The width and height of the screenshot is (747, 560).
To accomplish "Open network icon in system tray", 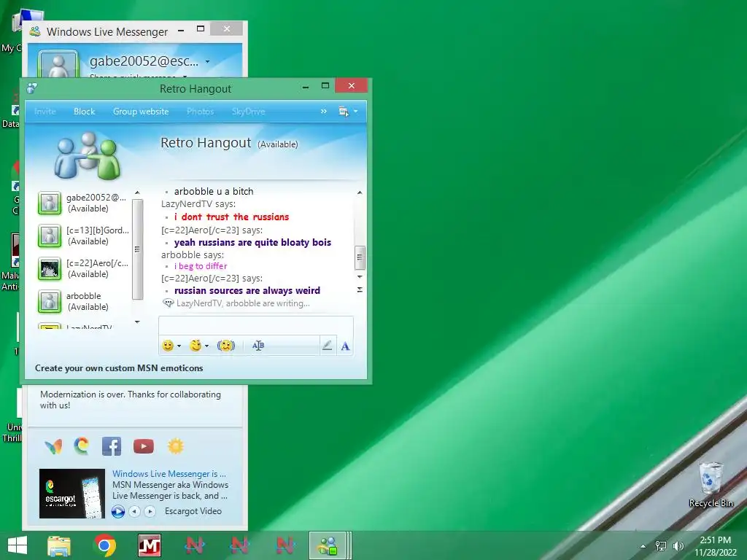I will (x=661, y=546).
